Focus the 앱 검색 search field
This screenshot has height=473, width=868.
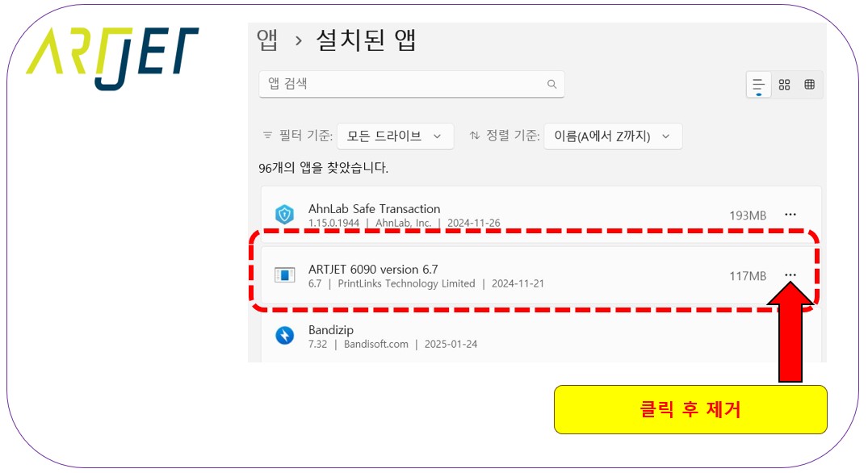(404, 84)
